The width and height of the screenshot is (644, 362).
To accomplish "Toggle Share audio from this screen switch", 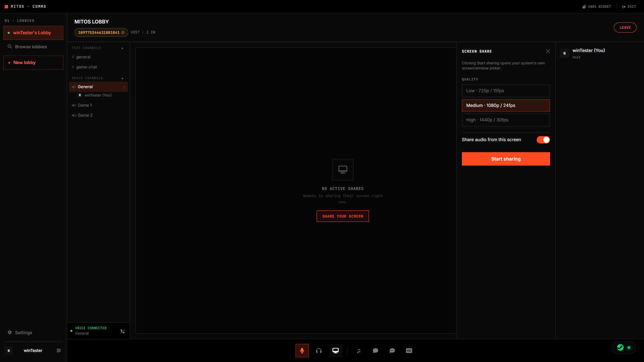I will (543, 140).
